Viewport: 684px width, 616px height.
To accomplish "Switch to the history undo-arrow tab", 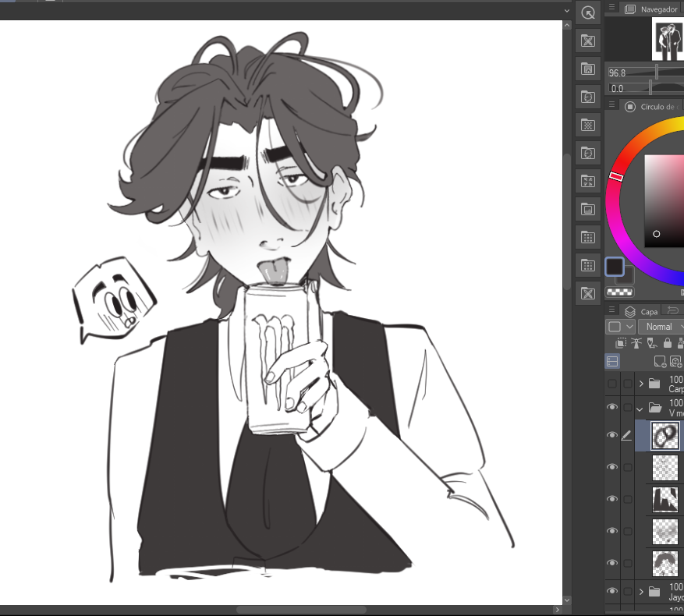I will (x=672, y=310).
